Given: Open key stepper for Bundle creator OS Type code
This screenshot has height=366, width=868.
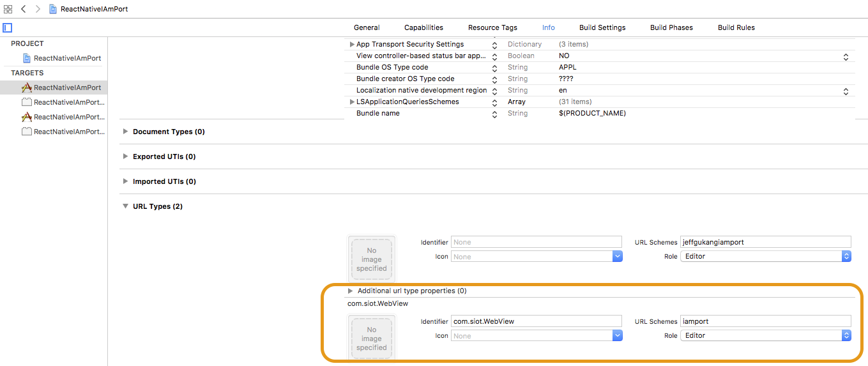Looking at the screenshot, I should pos(494,79).
